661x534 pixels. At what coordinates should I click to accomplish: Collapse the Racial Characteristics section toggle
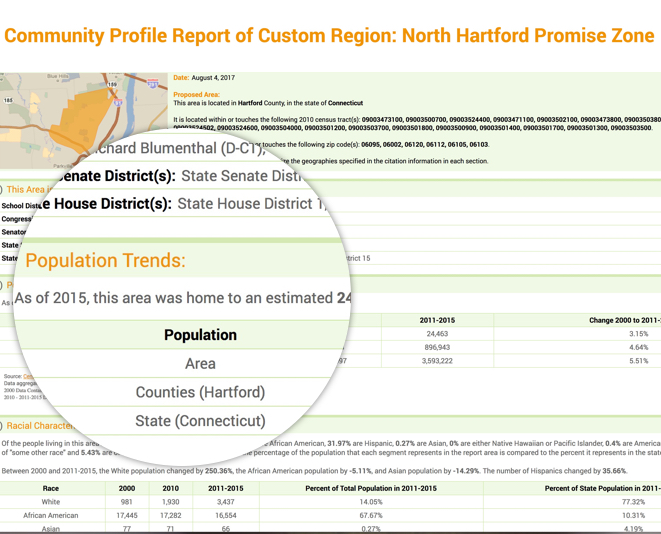1,426
